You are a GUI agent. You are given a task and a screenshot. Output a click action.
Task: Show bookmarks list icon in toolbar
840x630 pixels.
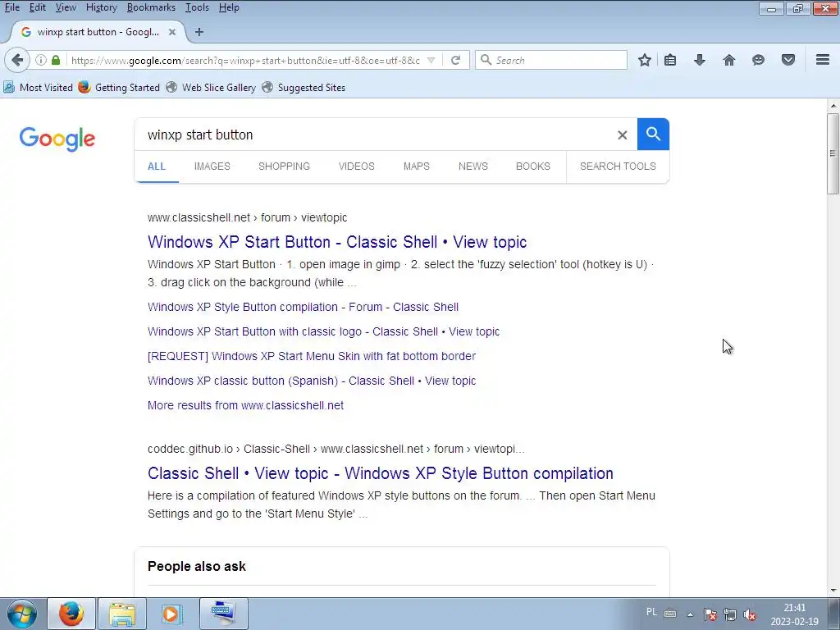(x=669, y=60)
